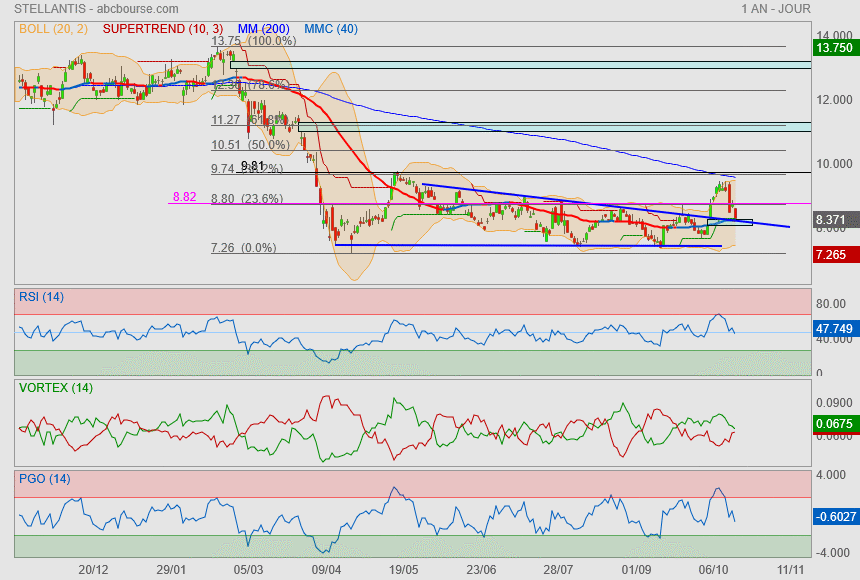Click the PGO (14) panel title

click(x=44, y=479)
